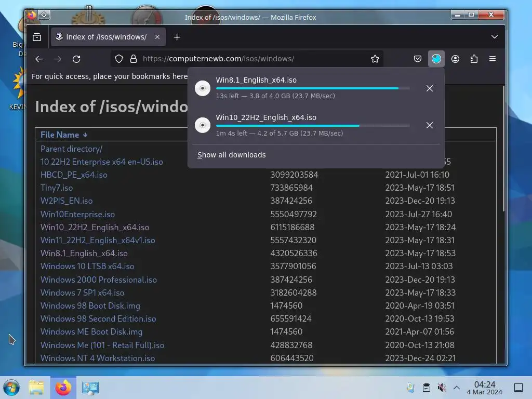Screen dimensions: 532x399
Task: Open the system settings taskbar icon
Action: click(90, 388)
